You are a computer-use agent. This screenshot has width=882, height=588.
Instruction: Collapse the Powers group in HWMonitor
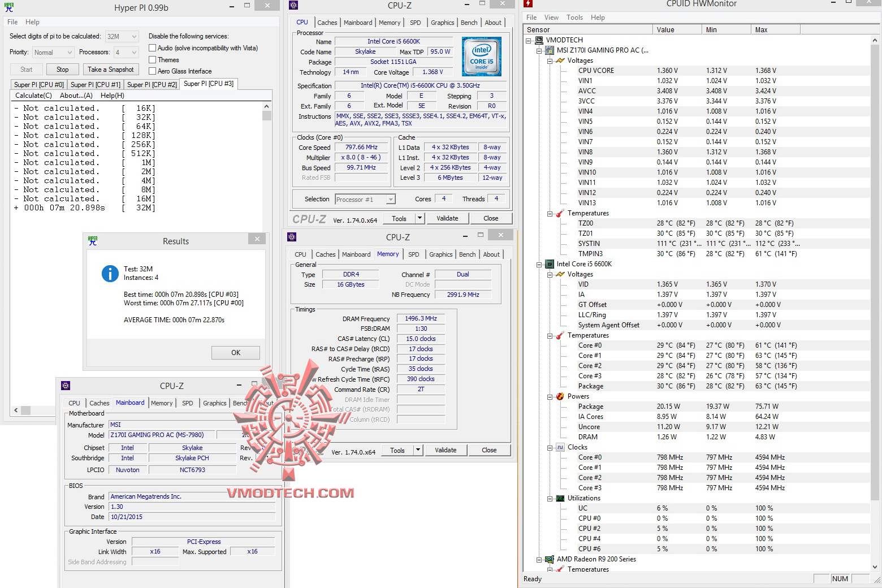click(x=550, y=397)
